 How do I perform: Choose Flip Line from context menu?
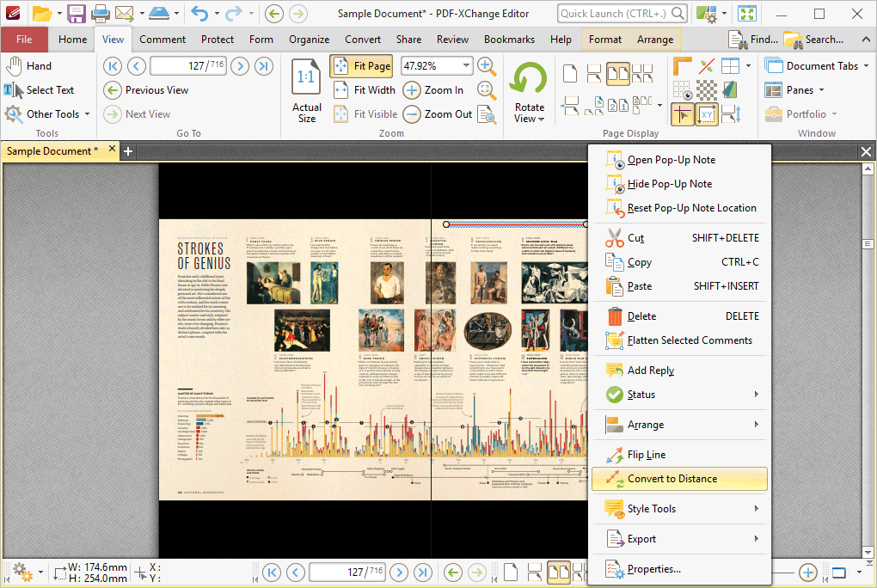click(679, 455)
